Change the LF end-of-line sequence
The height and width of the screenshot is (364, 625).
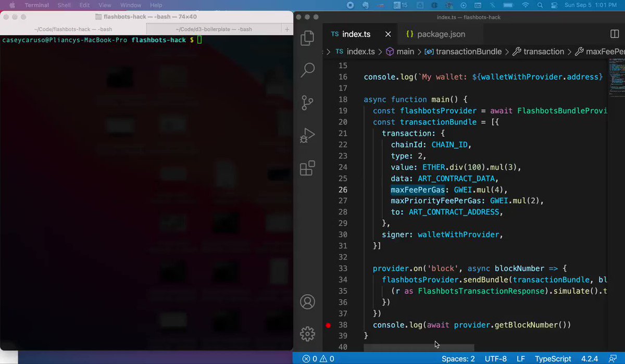[521, 359]
